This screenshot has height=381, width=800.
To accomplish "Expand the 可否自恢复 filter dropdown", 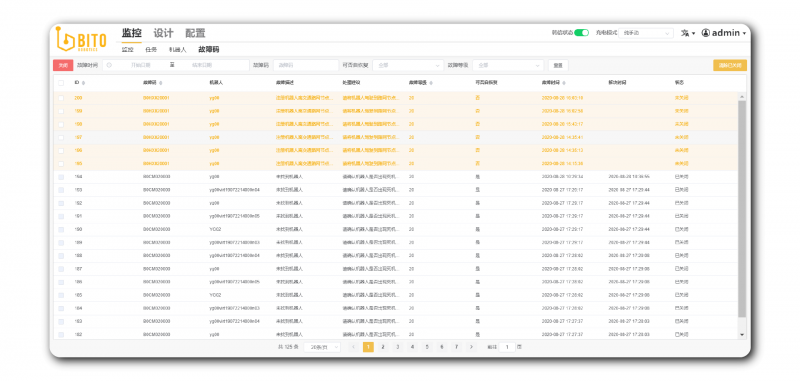I will click(x=408, y=65).
